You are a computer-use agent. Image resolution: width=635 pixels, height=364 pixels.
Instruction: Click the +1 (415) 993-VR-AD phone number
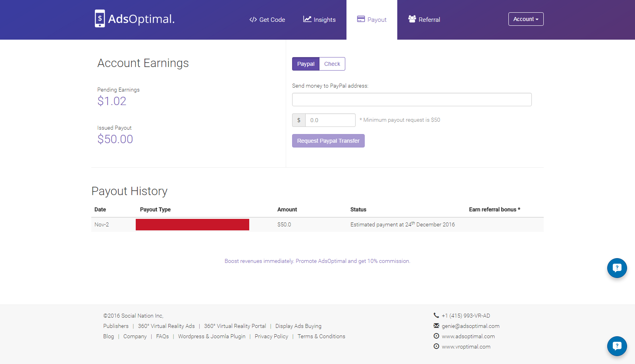[466, 316]
